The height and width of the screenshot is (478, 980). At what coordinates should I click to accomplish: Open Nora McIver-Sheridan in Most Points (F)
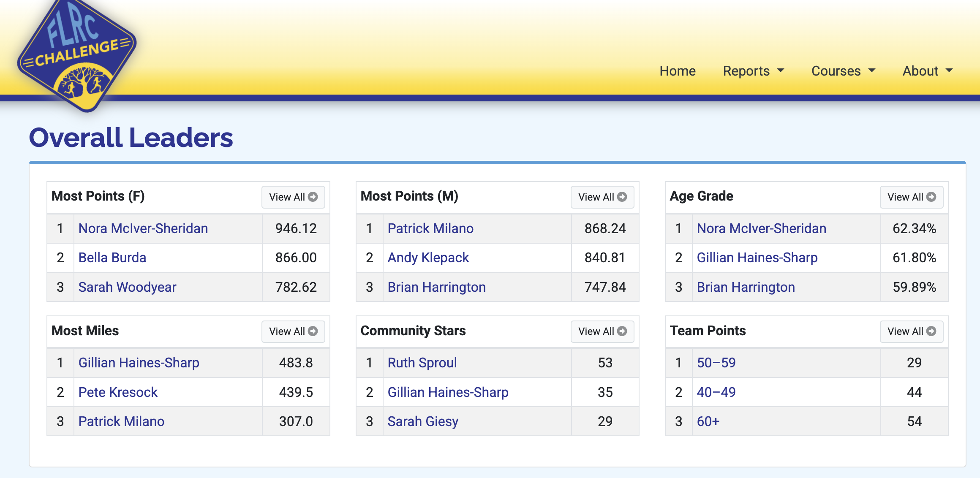pos(143,228)
